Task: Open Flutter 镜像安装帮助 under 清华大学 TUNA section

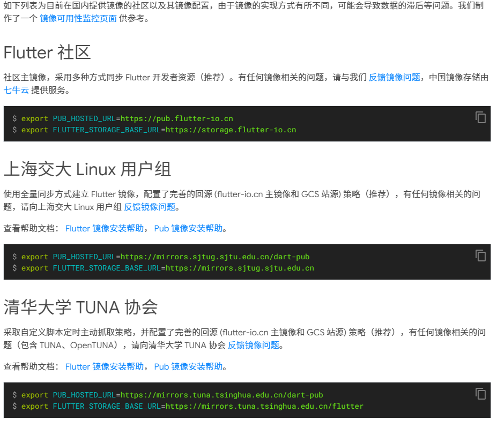Action: (105, 366)
